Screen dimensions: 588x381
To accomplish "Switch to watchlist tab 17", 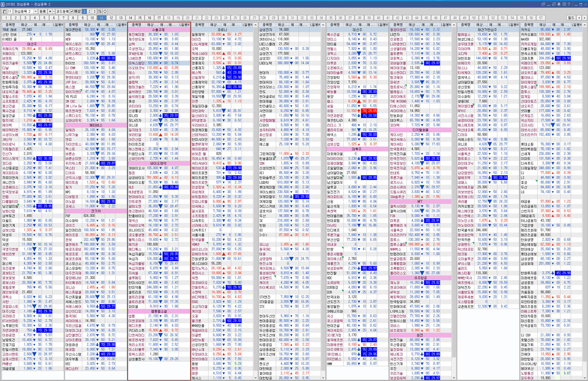I will point(159,18).
